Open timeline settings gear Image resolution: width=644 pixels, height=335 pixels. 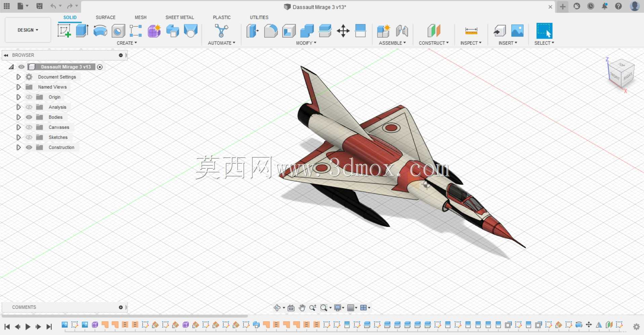[636, 327]
